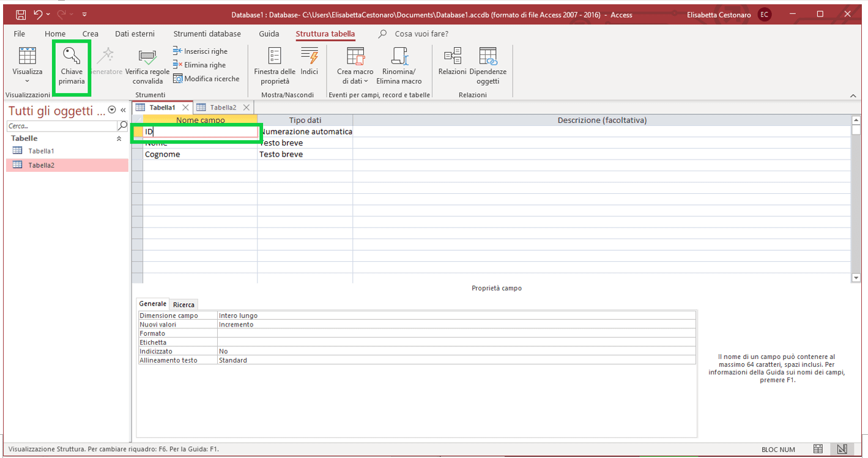Click the Cerca search field

pyautogui.click(x=62, y=126)
